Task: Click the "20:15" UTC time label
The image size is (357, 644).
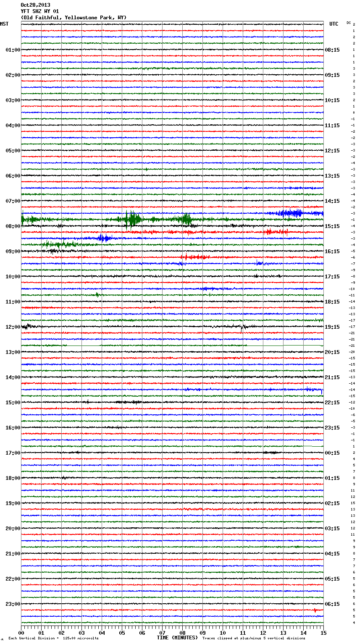Action: 332,352
